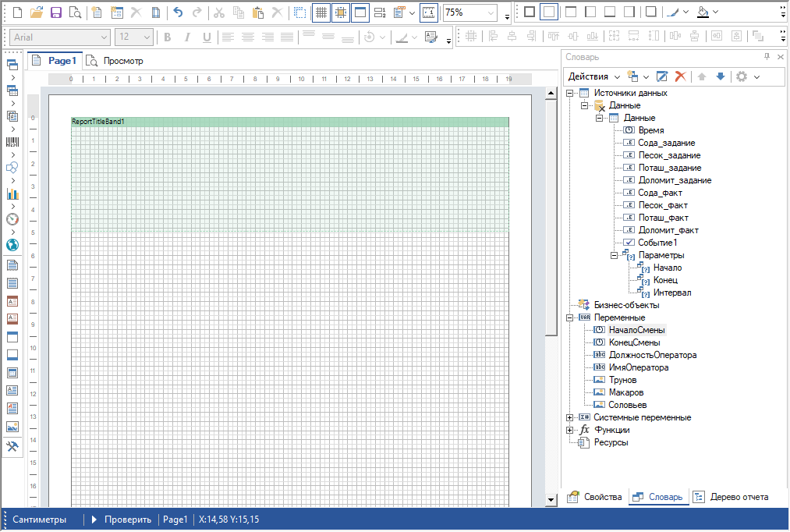
Task: Click the ReportTitleBand1 header
Action: coord(289,122)
